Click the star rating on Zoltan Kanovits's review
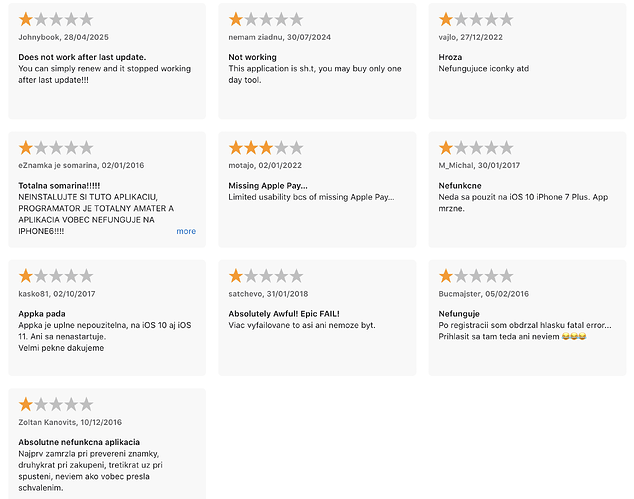Image resolution: width=634 pixels, height=499 pixels. pos(56,404)
